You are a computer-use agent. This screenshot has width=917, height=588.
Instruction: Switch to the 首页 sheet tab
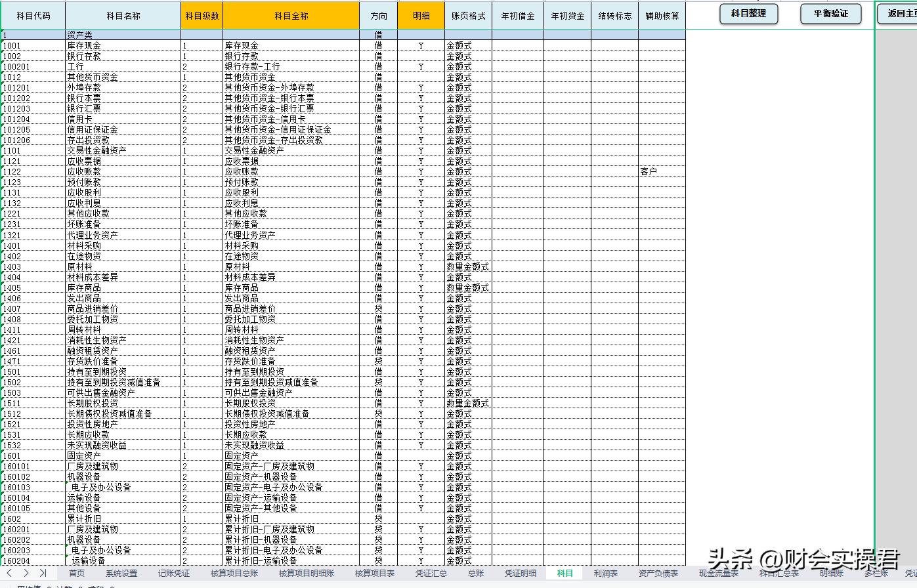(x=77, y=572)
